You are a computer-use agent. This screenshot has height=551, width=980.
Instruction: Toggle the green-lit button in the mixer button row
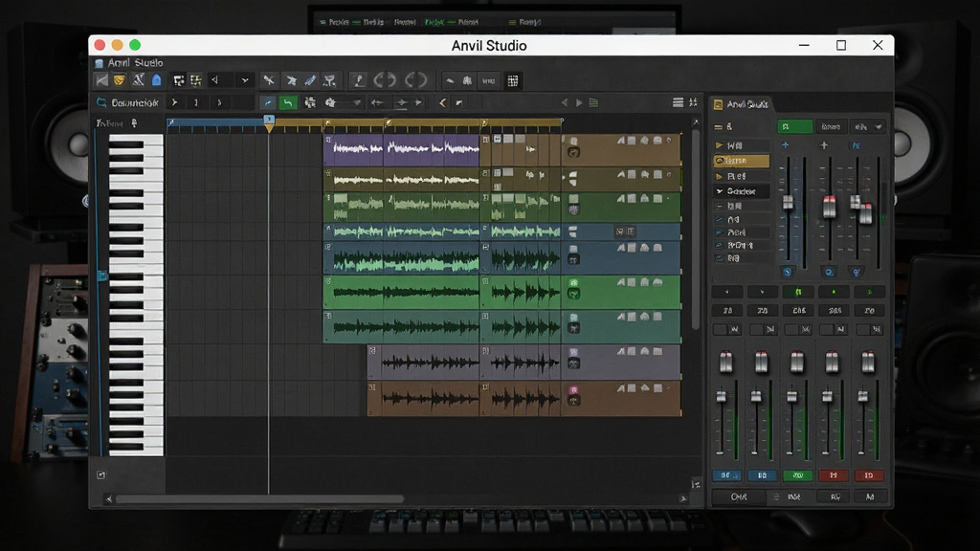[x=798, y=292]
